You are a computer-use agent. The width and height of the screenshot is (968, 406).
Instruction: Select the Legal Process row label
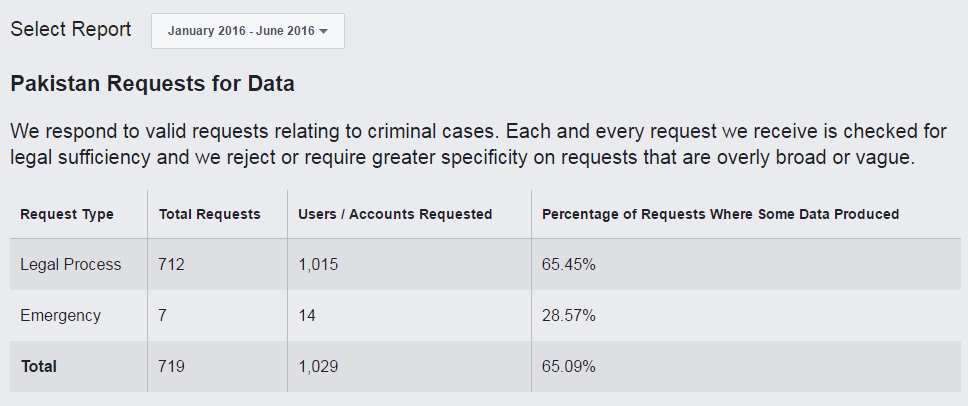pos(71,265)
